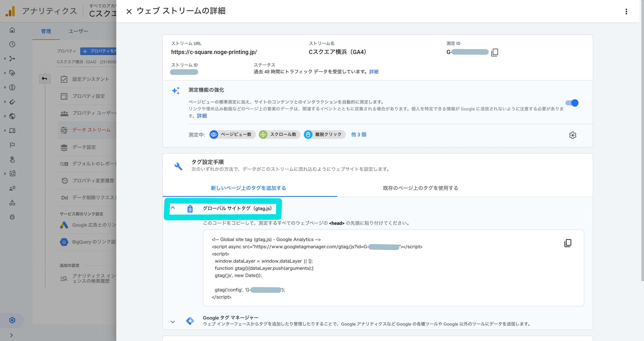Click the Analytics logo
644x341 pixels.
pyautogui.click(x=10, y=11)
